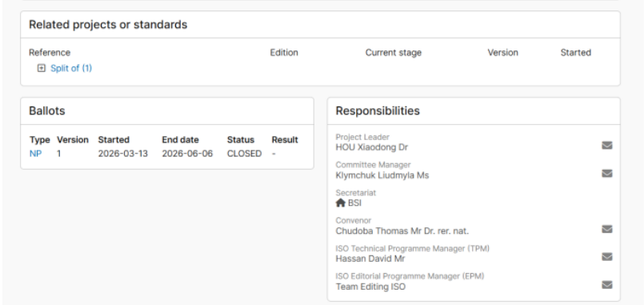Viewport: 644px width, 305px height.
Task: Email Team Editing ISO envelope icon
Action: [x=607, y=285]
